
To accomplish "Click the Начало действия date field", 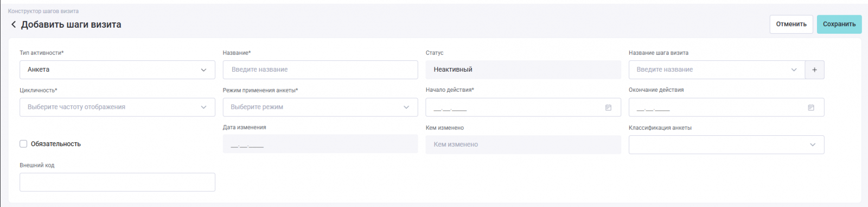I will (x=523, y=107).
